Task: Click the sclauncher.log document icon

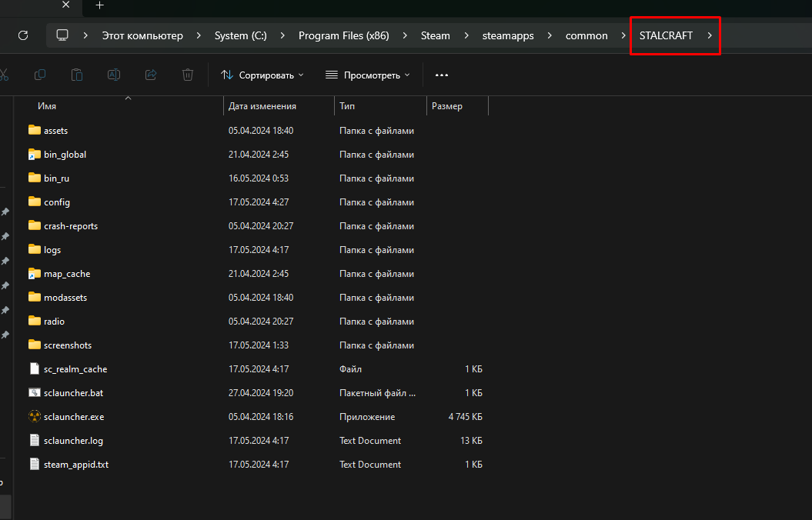Action: tap(34, 440)
